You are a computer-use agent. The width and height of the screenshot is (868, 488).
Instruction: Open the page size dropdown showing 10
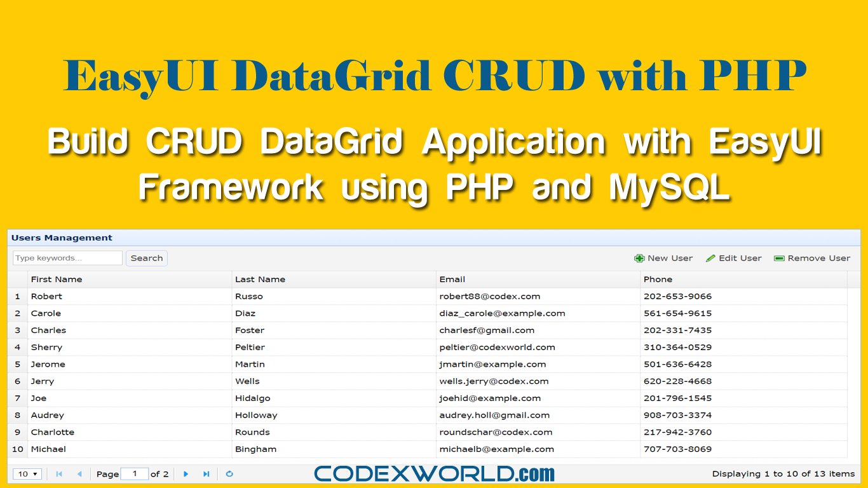(27, 473)
